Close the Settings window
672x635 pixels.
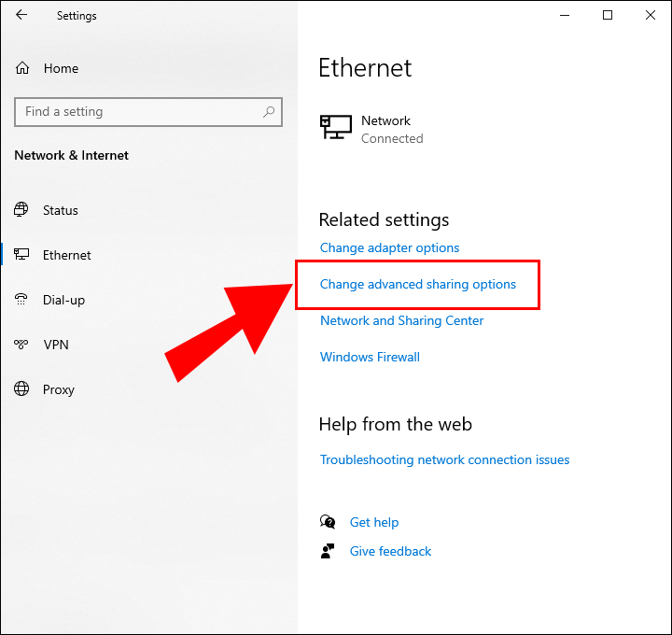651,16
